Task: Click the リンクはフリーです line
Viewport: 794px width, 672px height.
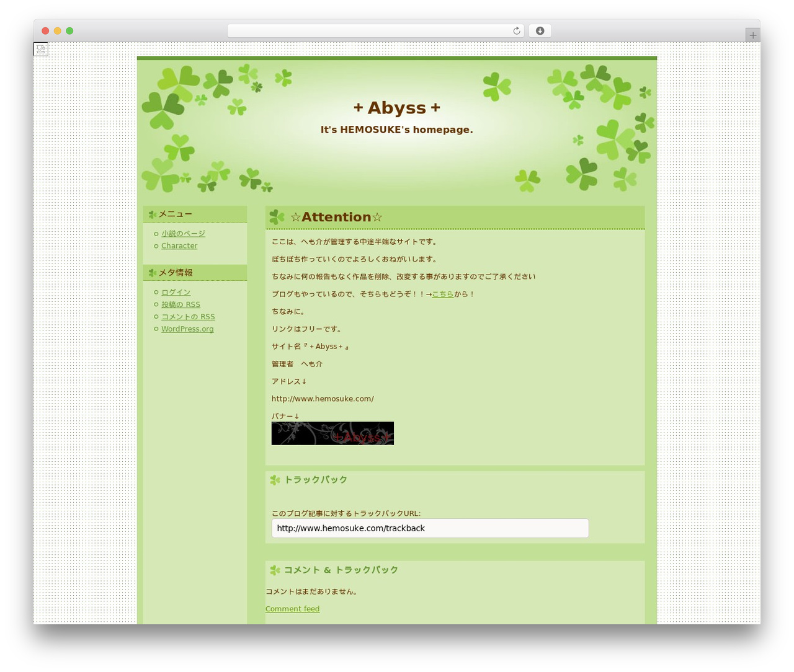Action: point(306,329)
